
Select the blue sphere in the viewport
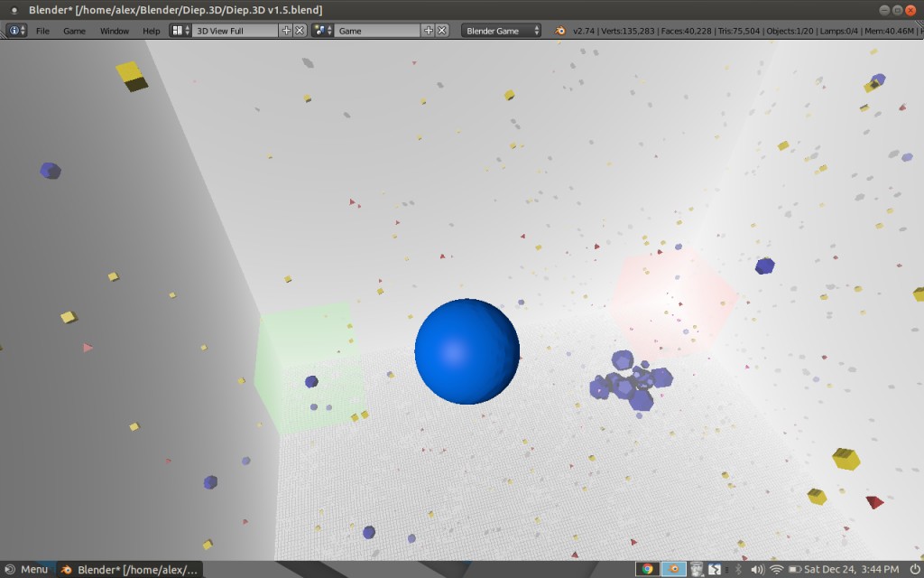click(x=467, y=350)
